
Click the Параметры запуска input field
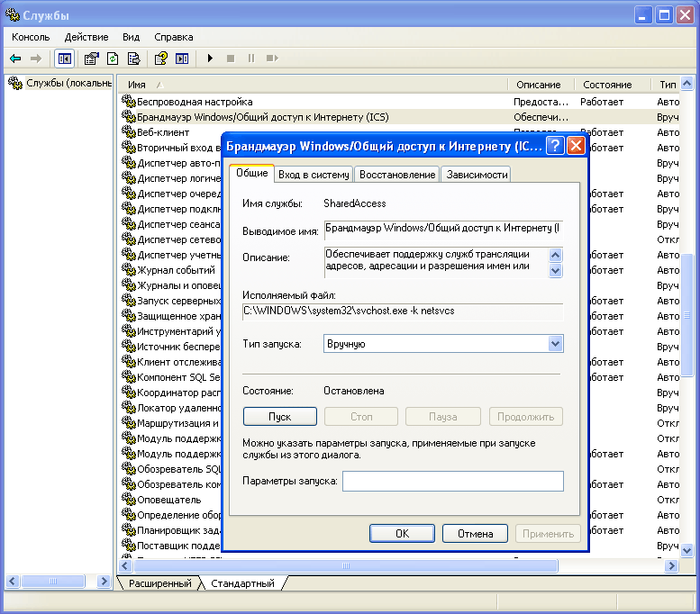click(452, 481)
